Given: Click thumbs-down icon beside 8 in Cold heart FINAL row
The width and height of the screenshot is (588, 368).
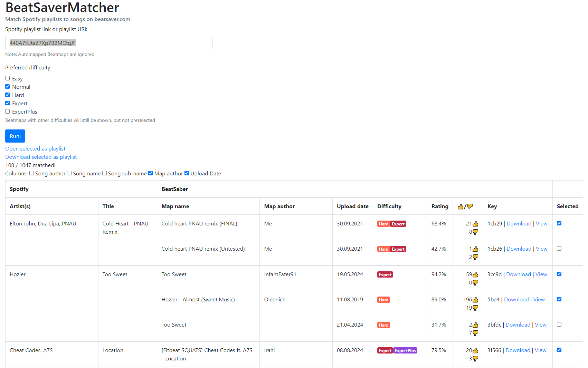Looking at the screenshot, I should click(475, 232).
